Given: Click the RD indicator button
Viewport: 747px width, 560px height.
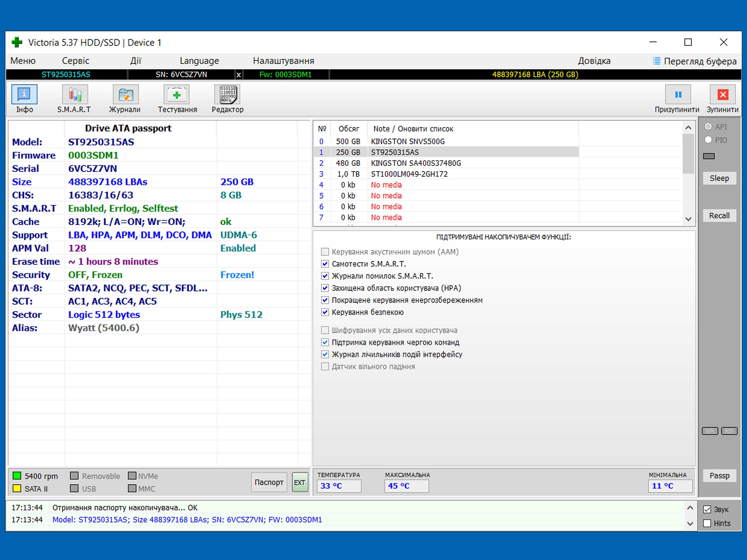Looking at the screenshot, I should (x=729, y=431).
